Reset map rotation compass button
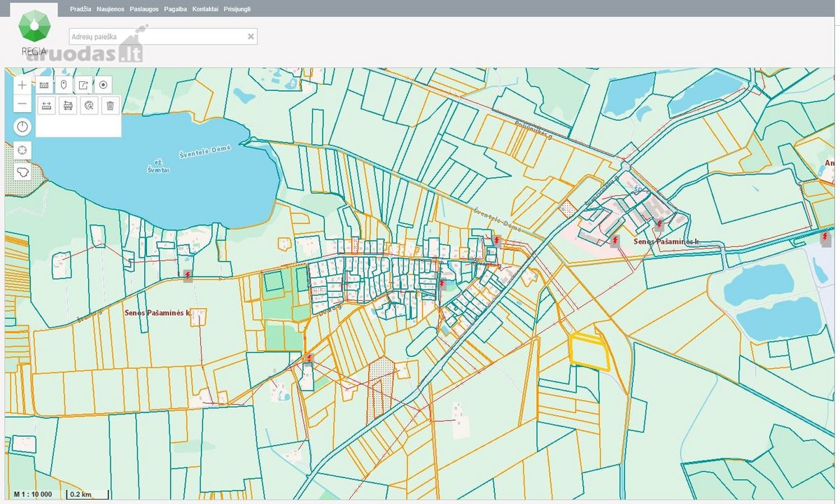The height and width of the screenshot is (504, 840). tap(22, 127)
